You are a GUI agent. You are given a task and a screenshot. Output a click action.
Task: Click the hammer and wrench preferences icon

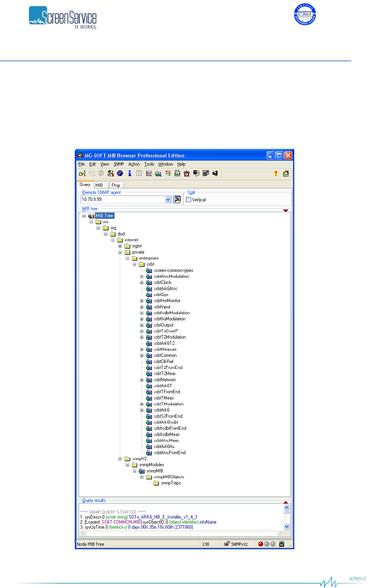[x=111, y=173]
